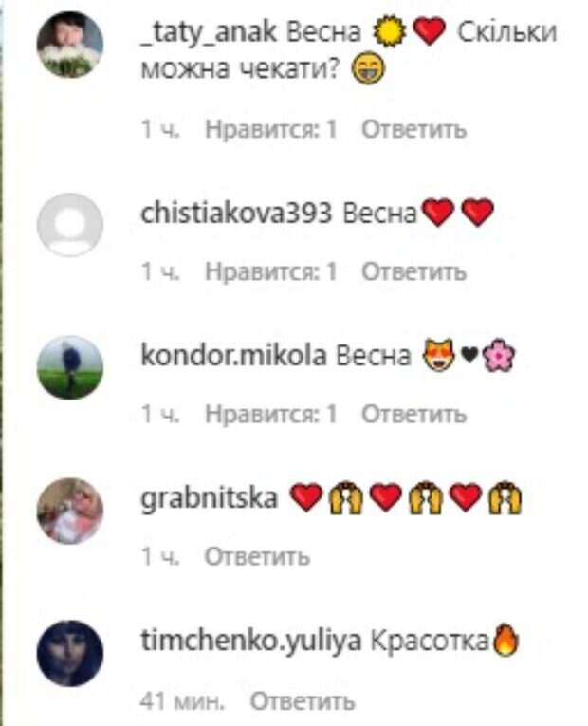The width and height of the screenshot is (588, 726).
Task: Click the kondor.mikola username
Action: (233, 356)
